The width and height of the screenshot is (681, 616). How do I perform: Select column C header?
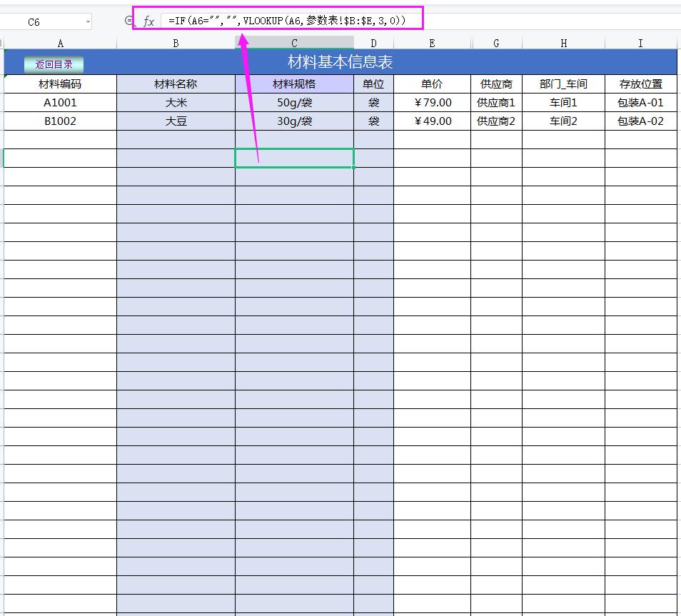295,43
